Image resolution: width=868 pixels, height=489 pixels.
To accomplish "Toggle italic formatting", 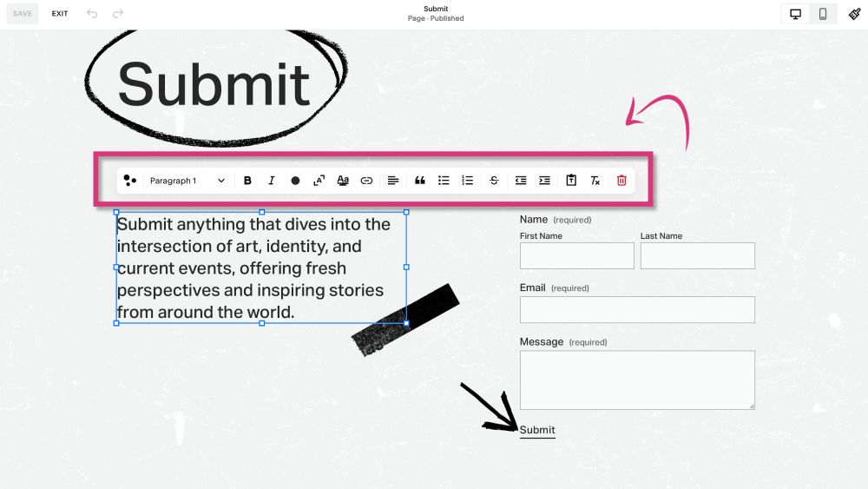I will pyautogui.click(x=271, y=181).
